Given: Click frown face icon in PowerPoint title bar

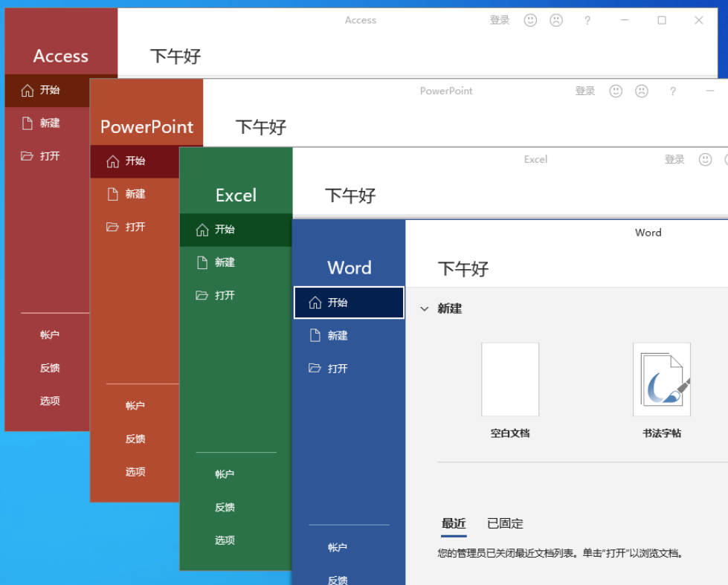Looking at the screenshot, I should (642, 91).
